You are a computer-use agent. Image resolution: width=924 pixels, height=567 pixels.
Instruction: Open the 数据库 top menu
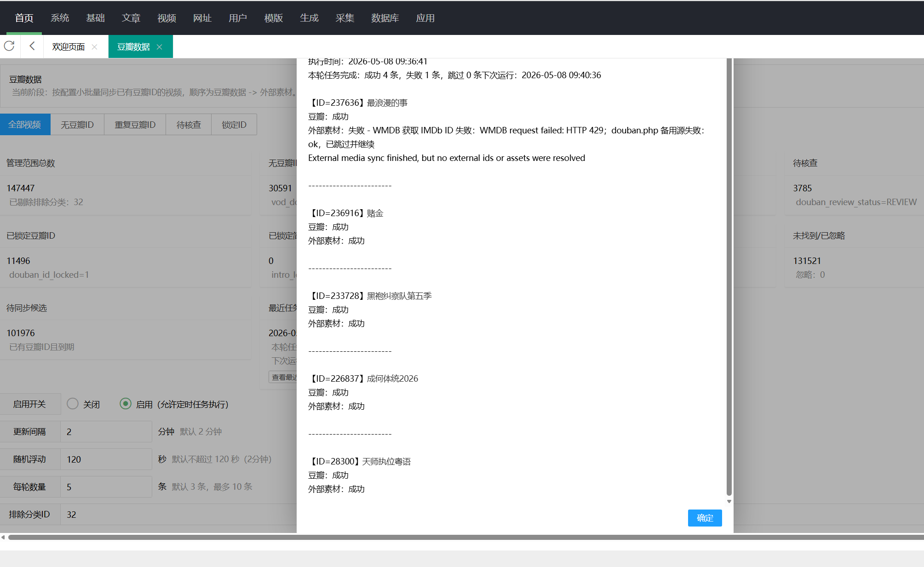385,18
